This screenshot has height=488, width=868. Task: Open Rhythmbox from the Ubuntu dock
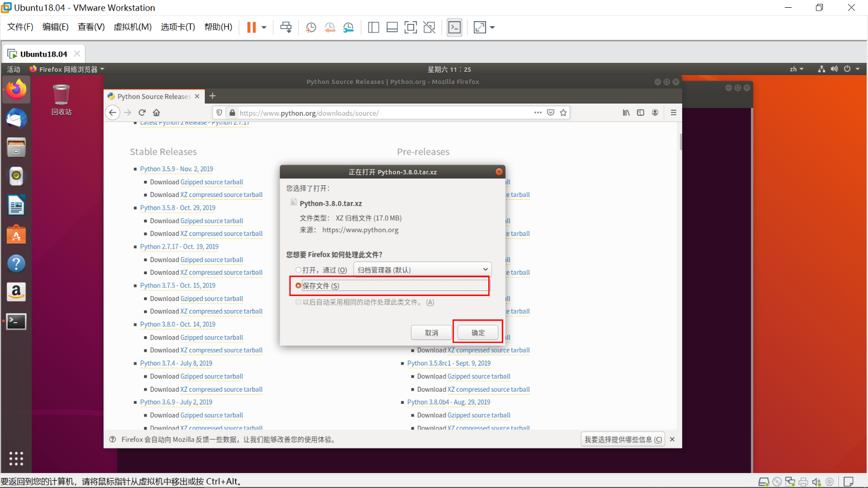(x=16, y=176)
